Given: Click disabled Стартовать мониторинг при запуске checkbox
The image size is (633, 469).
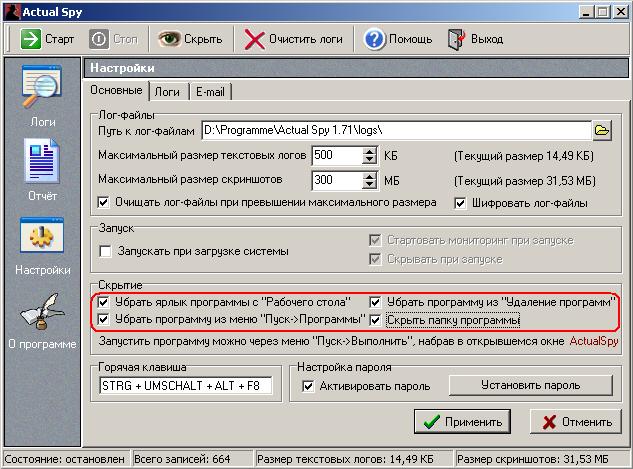Looking at the screenshot, I should pyautogui.click(x=375, y=240).
